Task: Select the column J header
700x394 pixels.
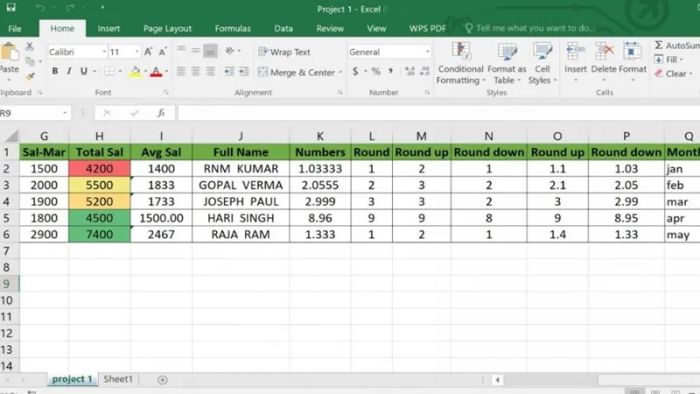Action: tap(241, 136)
